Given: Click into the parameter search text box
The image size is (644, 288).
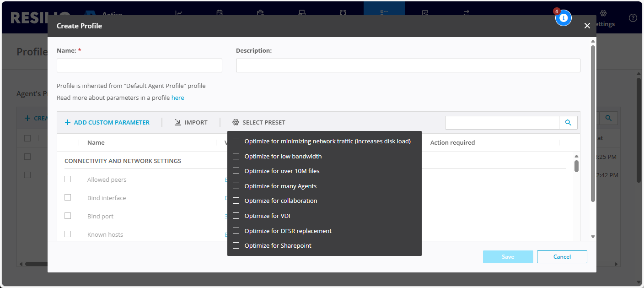Looking at the screenshot, I should 502,123.
